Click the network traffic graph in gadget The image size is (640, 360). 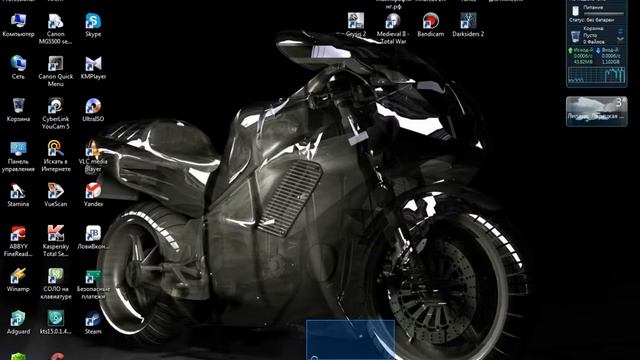point(597,75)
